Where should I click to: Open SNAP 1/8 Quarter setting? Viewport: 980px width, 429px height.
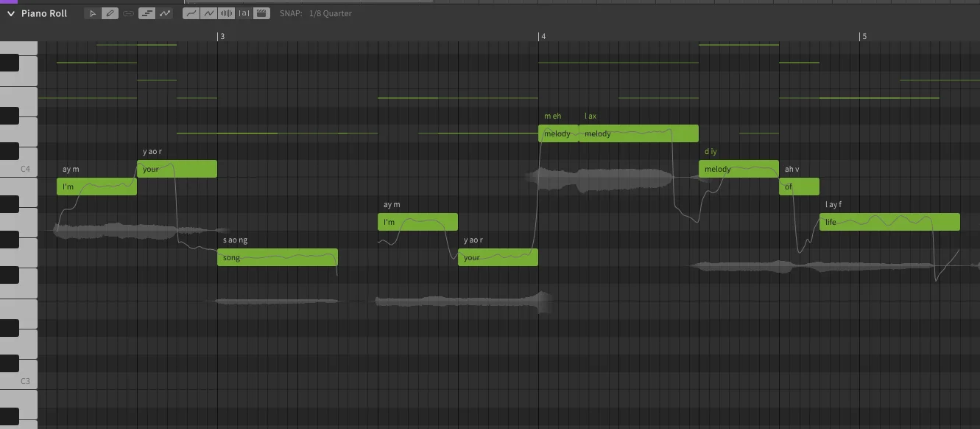pos(315,13)
